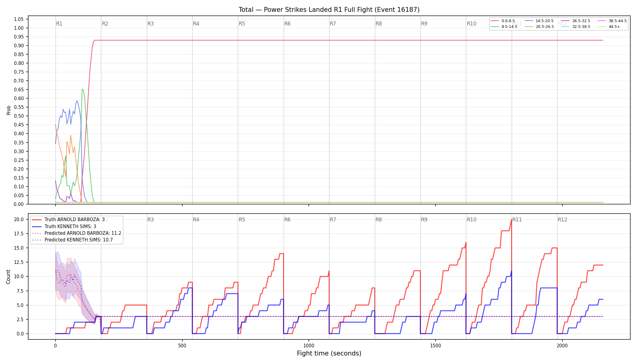Click the chart title mentioning Event 16187
This screenshot has height=364, width=637.
pos(329,10)
